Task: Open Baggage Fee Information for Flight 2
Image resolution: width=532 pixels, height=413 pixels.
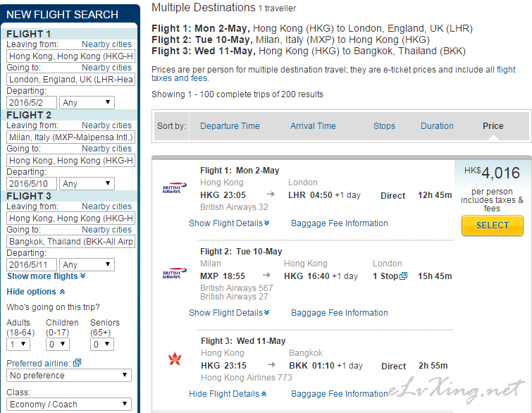Action: pos(340,312)
